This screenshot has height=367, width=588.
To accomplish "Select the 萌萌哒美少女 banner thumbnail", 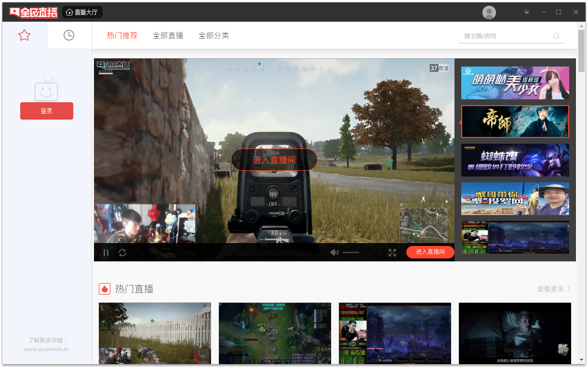I will point(515,83).
